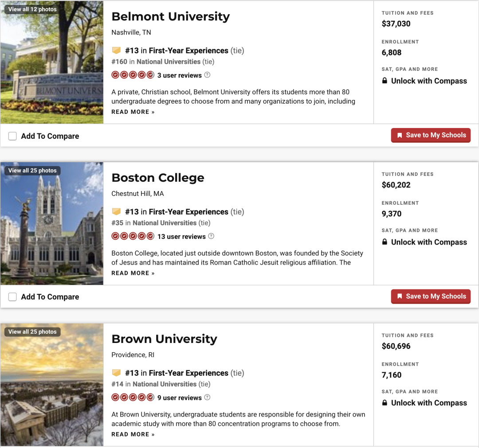The height and width of the screenshot is (448, 479).
Task: Click the yellow ranking badge icon for Brown University
Action: coord(116,373)
